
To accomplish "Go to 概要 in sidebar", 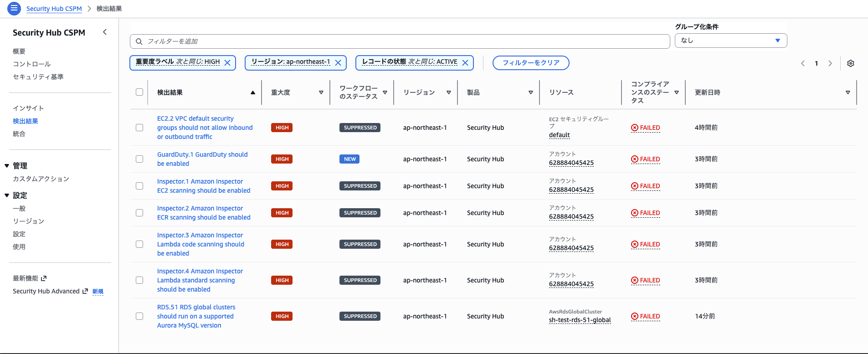I will [x=19, y=51].
